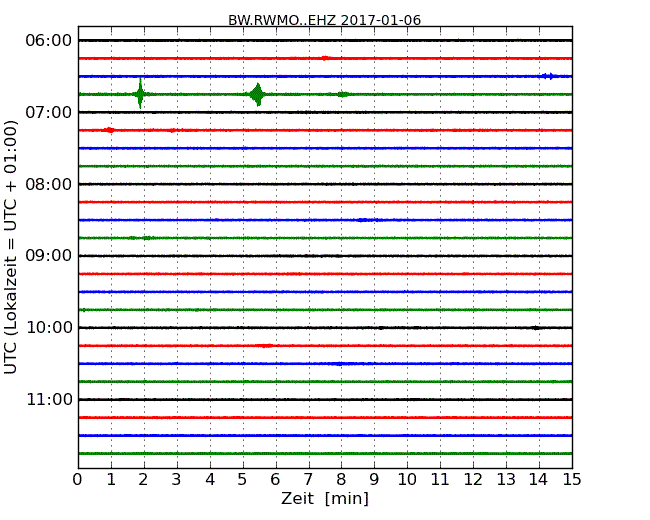Click the black blip near minute 14 on 10:00 trace
This screenshot has width=650, height=520.
coord(536,328)
